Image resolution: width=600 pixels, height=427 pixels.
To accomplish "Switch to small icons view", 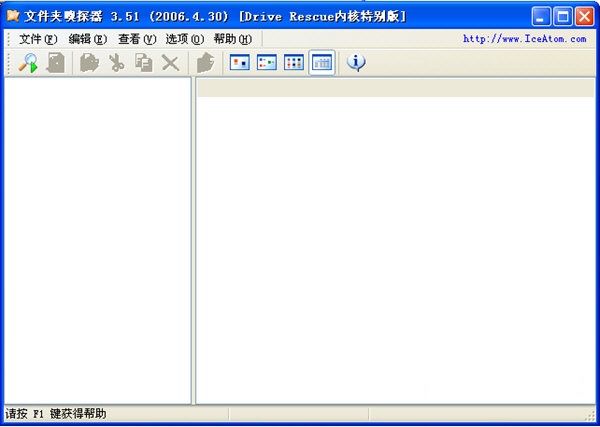I will 267,62.
